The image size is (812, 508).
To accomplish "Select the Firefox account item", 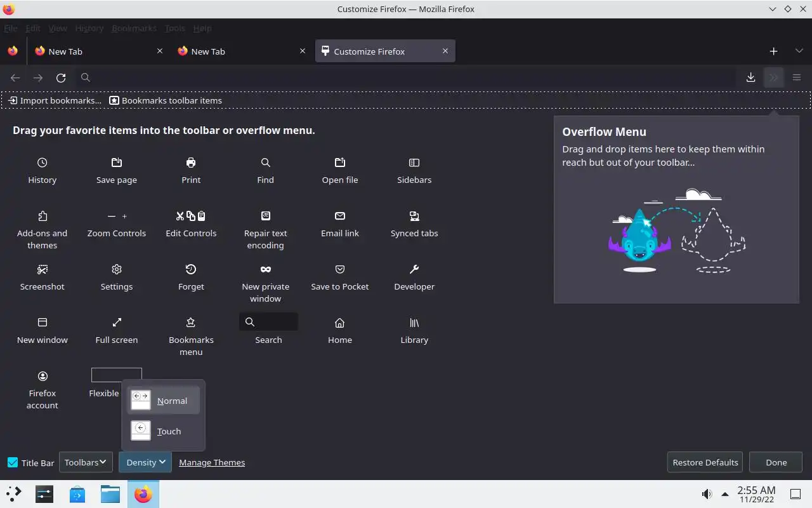I will (43, 390).
